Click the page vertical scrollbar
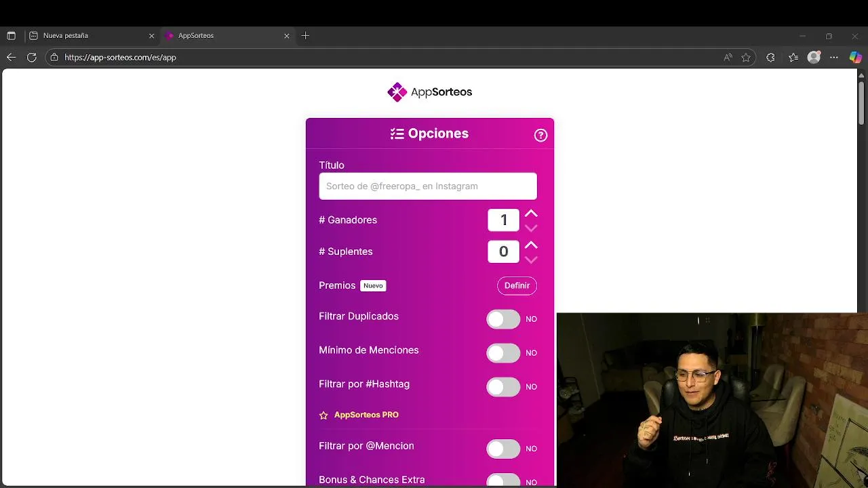868x488 pixels. click(863, 102)
